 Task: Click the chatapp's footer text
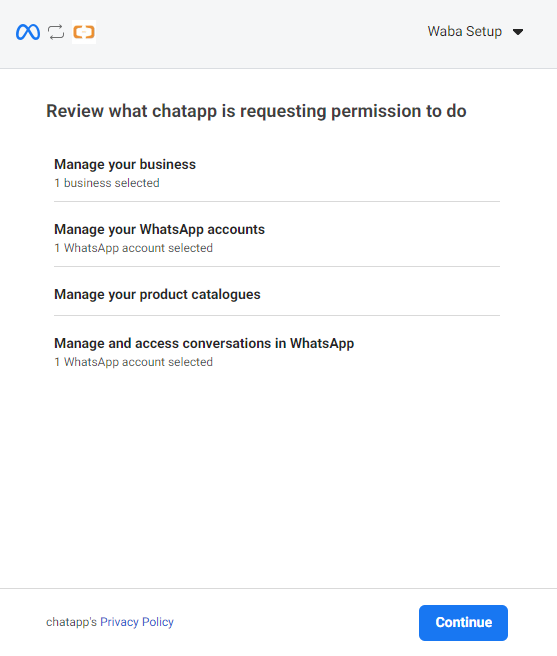click(x=72, y=622)
